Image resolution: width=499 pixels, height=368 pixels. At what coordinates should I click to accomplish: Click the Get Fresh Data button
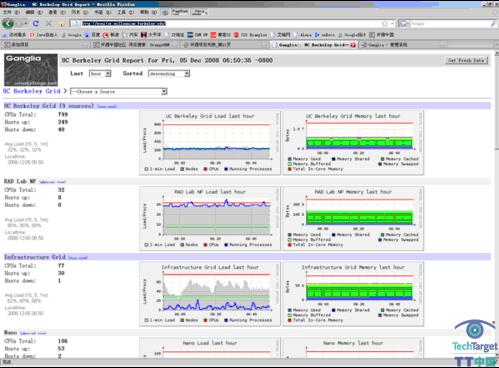pos(466,60)
